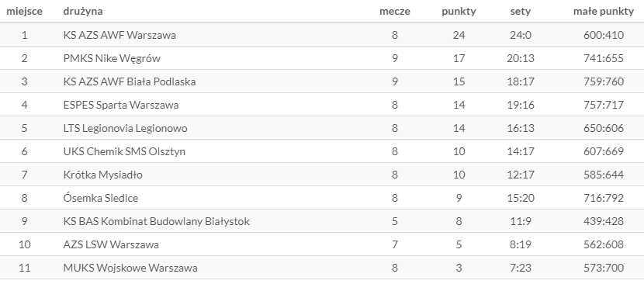Select the "punkty" column header

coord(459,12)
